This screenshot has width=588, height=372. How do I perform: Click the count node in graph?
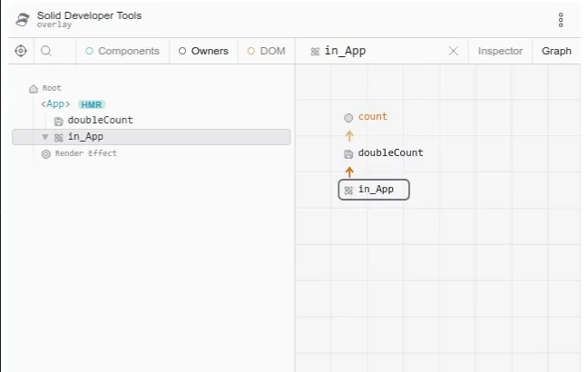(372, 117)
